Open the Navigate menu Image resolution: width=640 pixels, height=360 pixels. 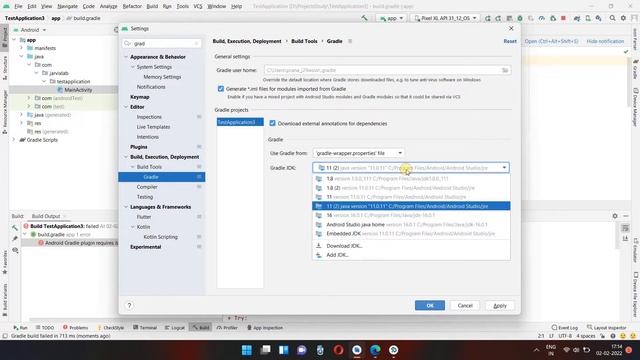67,7
